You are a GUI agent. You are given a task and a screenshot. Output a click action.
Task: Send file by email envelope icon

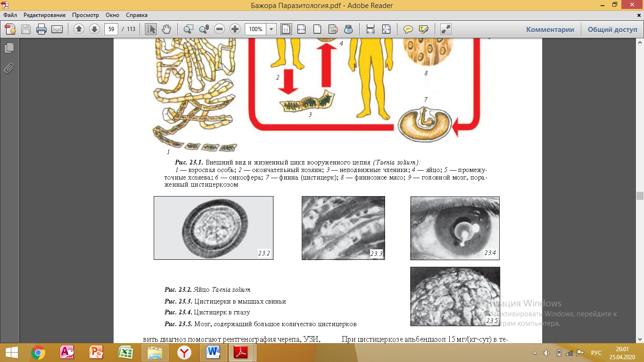pos(57,29)
